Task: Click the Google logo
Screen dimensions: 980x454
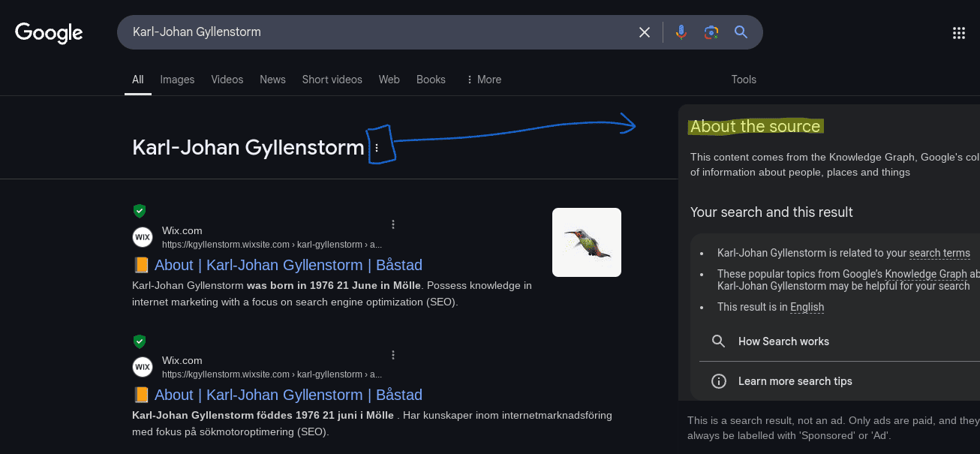Action: [49, 32]
